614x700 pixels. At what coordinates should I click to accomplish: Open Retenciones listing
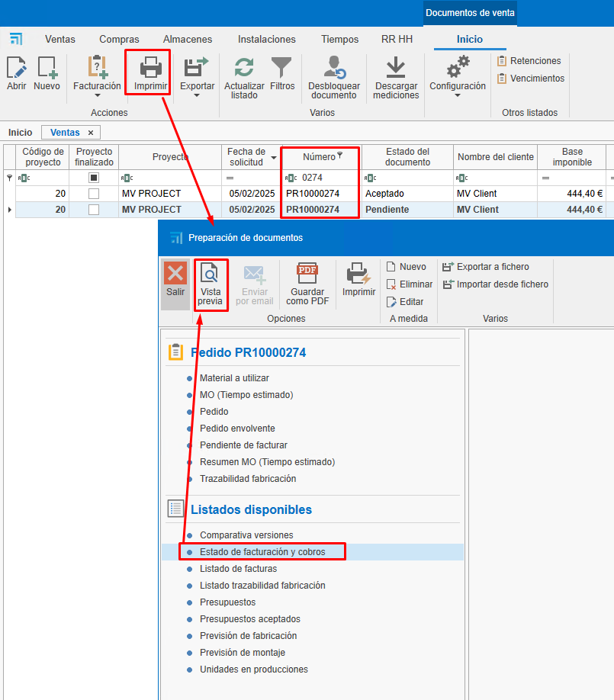point(529,61)
